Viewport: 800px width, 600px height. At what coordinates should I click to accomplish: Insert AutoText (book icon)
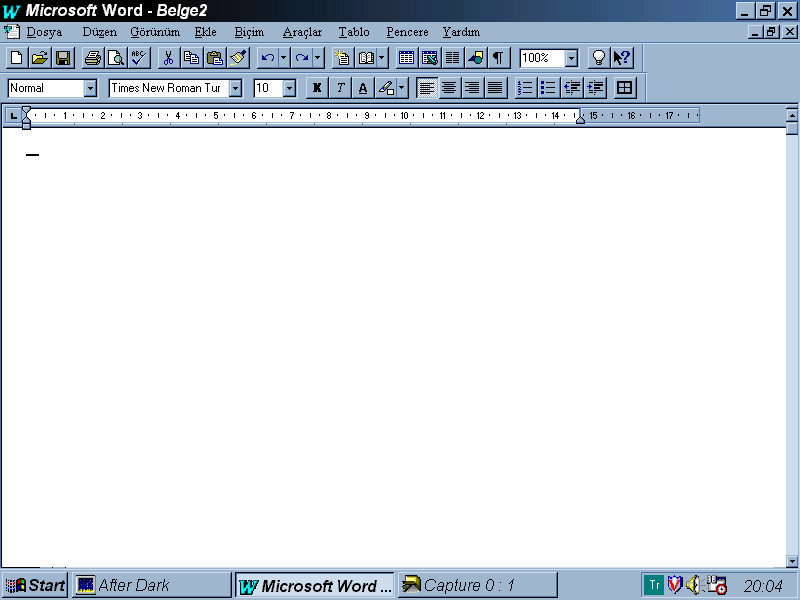(366, 58)
